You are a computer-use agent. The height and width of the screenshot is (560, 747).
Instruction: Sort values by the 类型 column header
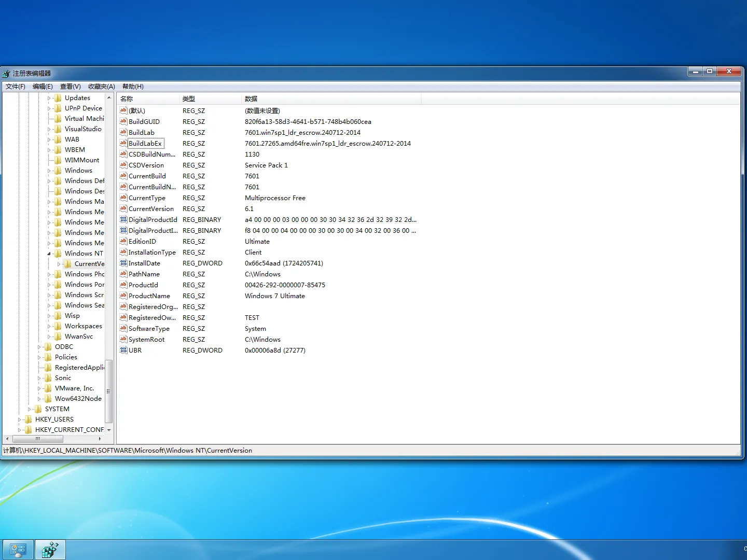click(189, 99)
